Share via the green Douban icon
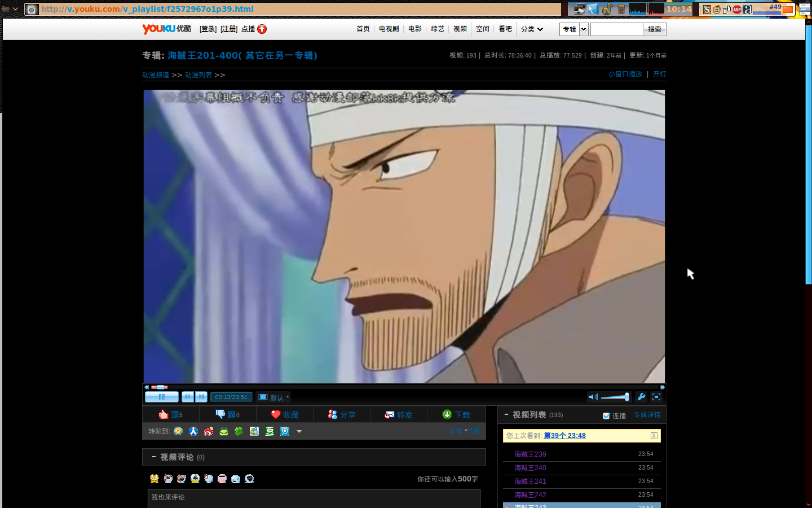Viewport: 812px width, 508px height. [270, 431]
